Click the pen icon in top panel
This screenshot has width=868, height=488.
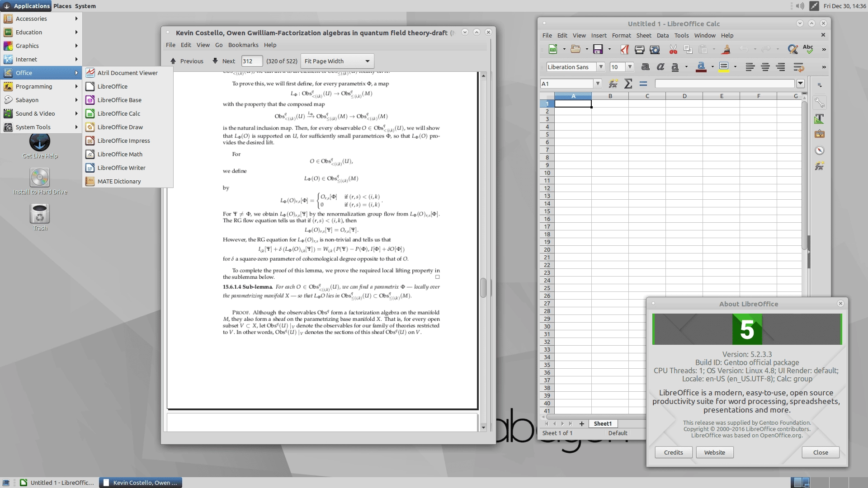click(814, 6)
